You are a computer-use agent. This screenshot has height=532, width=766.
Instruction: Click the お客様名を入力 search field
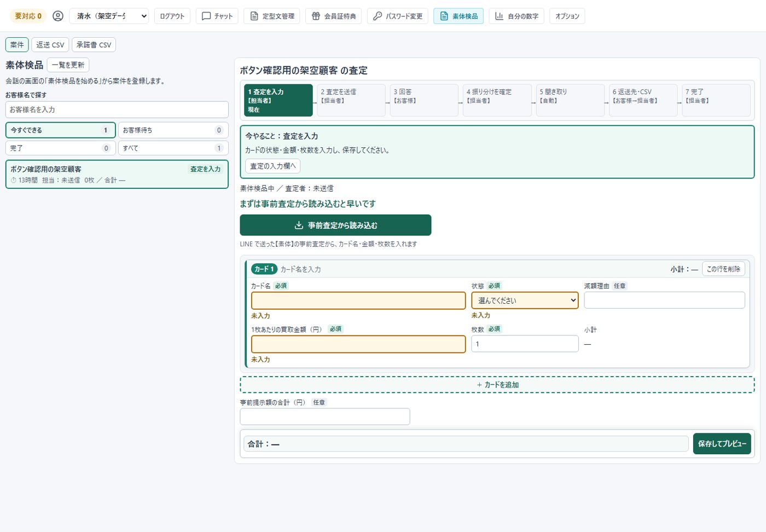[117, 109]
